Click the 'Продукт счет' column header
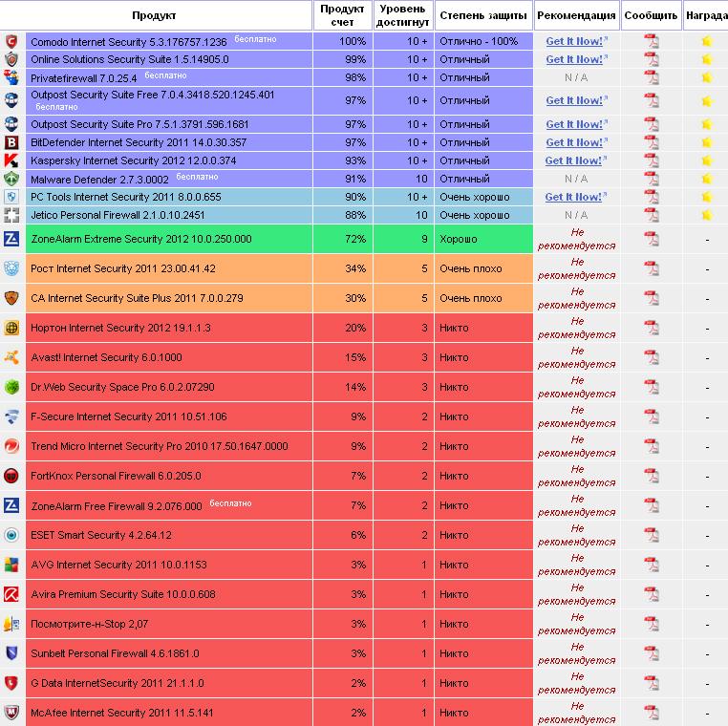Viewport: 728px width, 726px height. 343,15
